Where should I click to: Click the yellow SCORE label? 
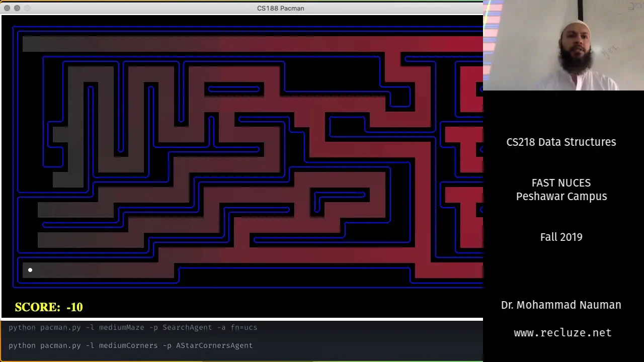pos(37,307)
